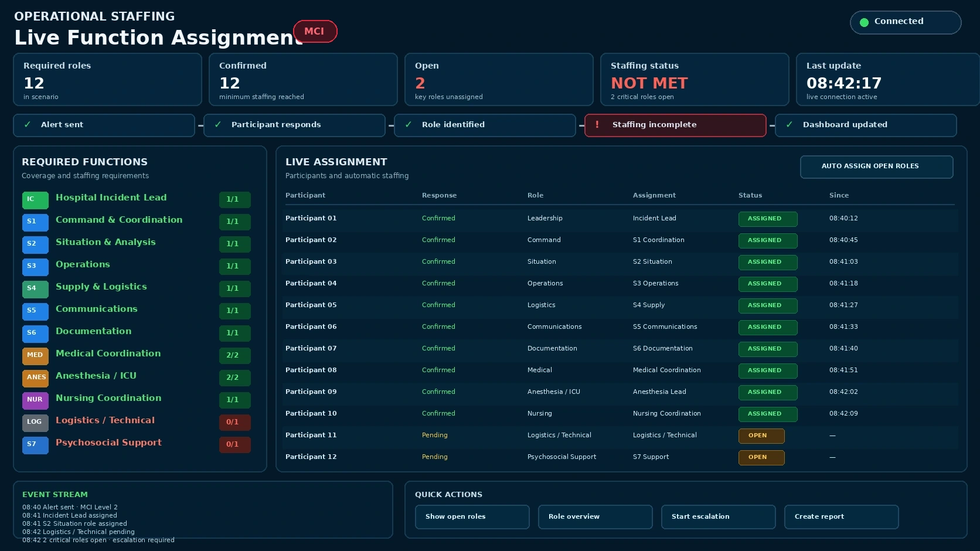Click the ANES badge for Anesthesia / ICU
This screenshot has height=551, width=980.
(35, 378)
